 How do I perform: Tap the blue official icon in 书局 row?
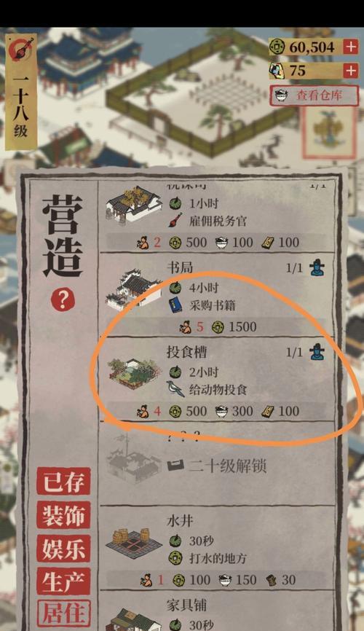(317, 268)
